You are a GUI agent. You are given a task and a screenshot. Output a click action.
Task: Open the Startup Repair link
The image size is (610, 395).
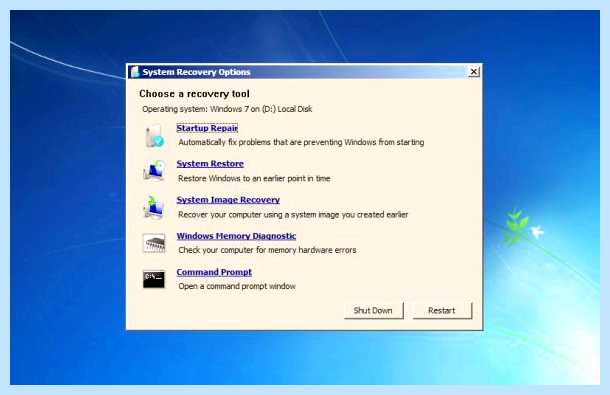(x=207, y=128)
